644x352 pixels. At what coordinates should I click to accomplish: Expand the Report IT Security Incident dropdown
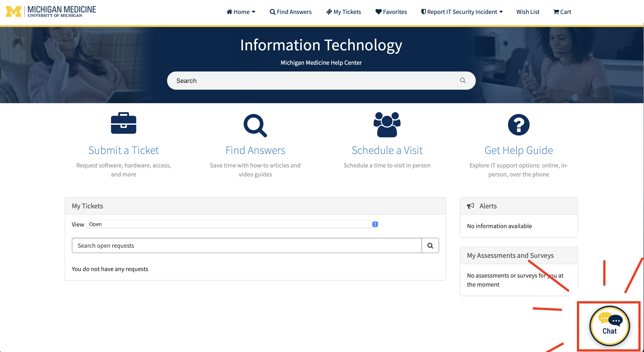(x=501, y=11)
